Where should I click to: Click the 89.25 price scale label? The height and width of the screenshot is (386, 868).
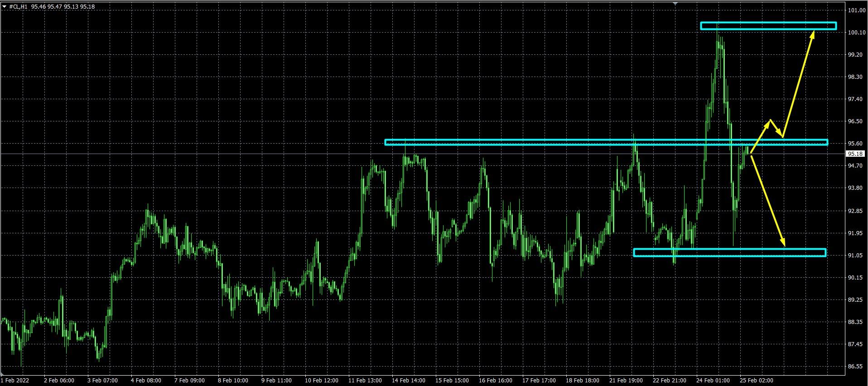[x=855, y=300]
